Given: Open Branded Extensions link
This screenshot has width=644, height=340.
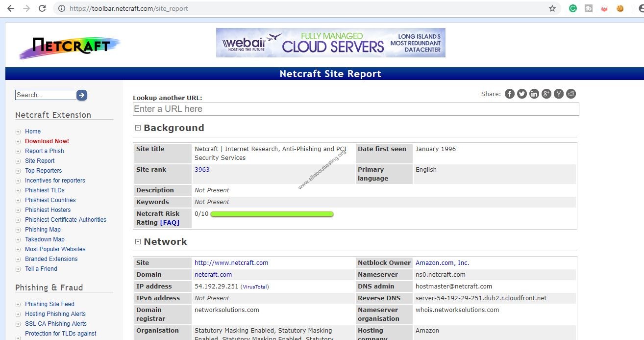Looking at the screenshot, I should click(51, 259).
